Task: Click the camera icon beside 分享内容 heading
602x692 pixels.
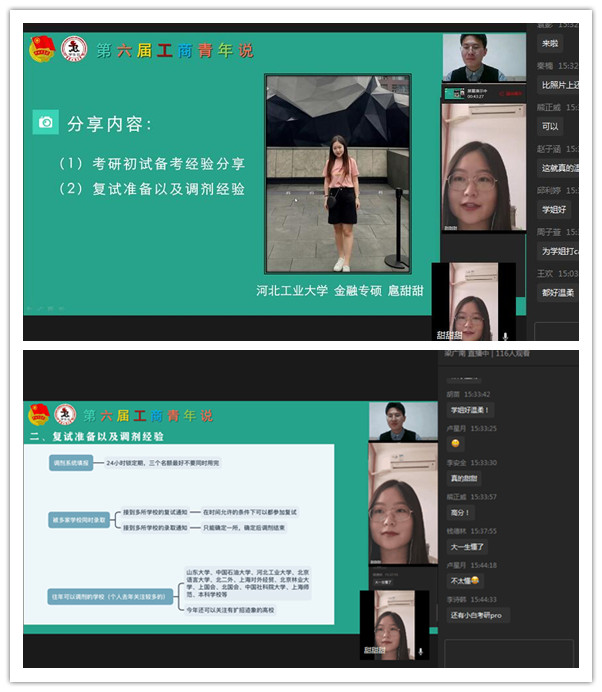Action: pos(45,122)
